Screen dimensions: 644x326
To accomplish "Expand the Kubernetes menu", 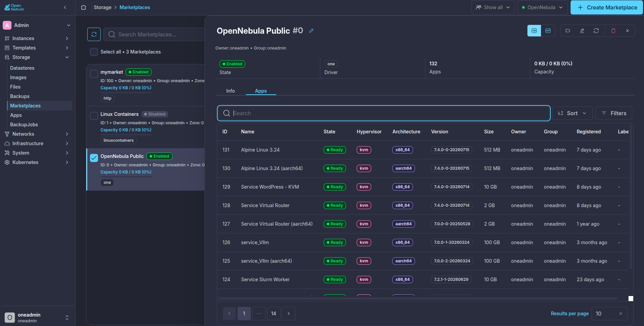I will tap(67, 162).
